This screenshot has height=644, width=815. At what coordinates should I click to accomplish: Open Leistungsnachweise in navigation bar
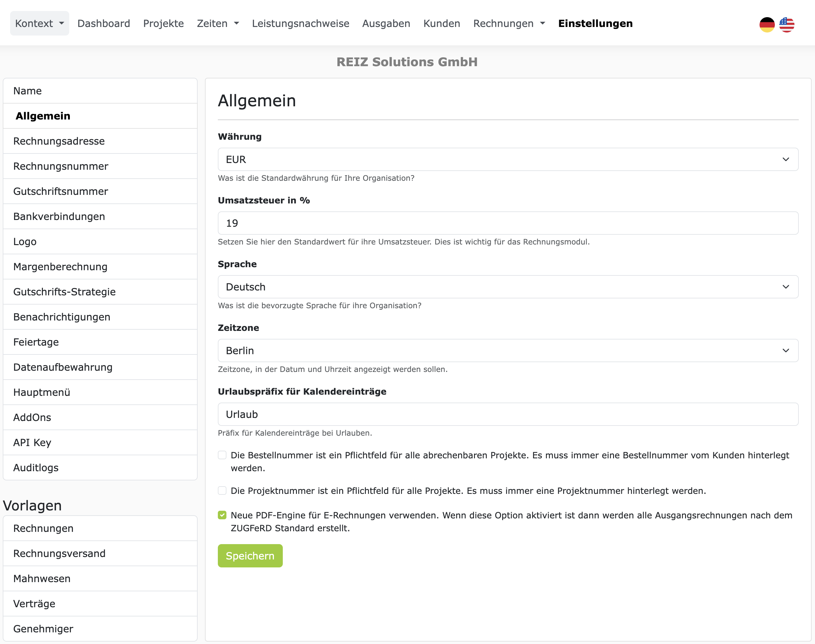click(x=301, y=23)
